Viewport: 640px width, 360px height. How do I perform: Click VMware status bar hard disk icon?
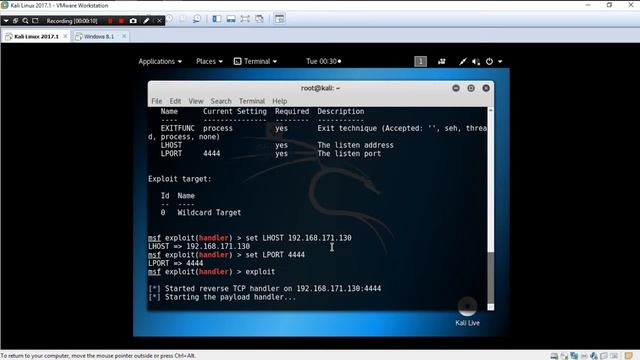[x=554, y=356]
